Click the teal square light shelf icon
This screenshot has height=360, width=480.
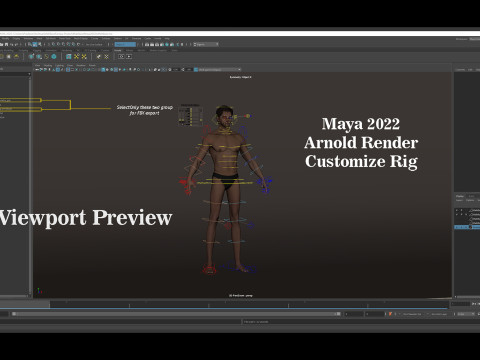pos(68,56)
